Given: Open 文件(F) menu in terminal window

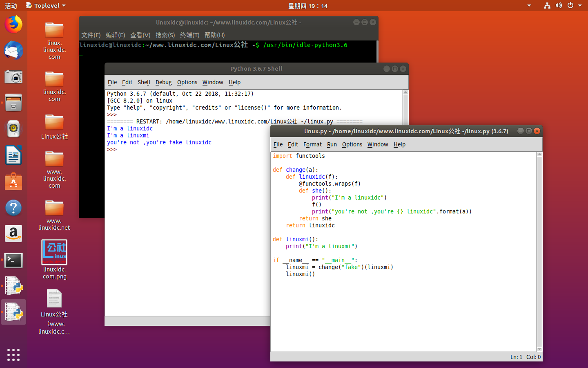Looking at the screenshot, I should click(x=91, y=35).
